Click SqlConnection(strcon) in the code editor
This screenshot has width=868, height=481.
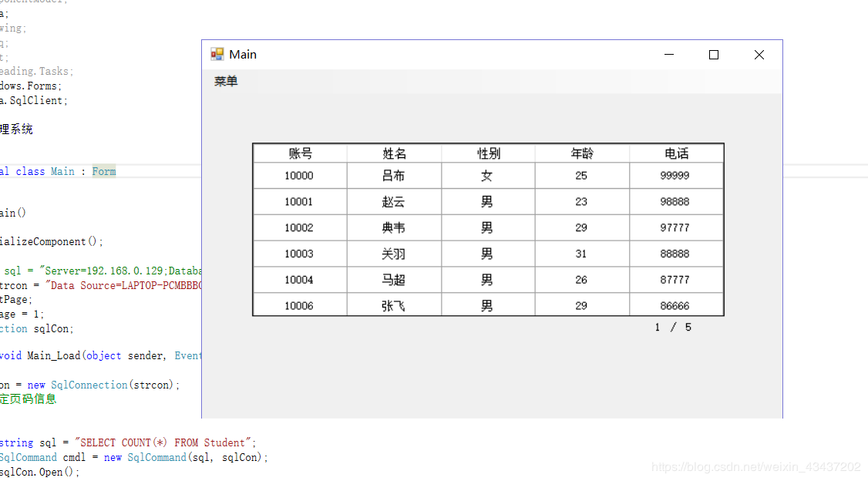[113, 385]
